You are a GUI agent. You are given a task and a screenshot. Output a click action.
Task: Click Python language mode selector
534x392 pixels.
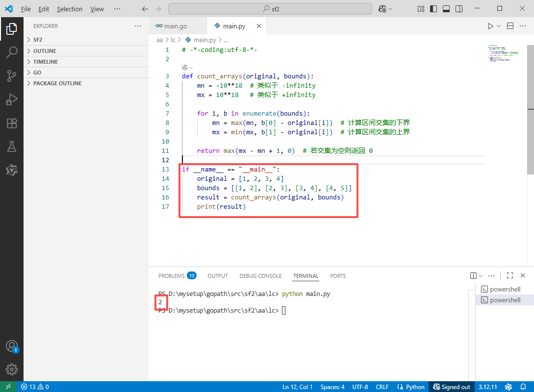[411, 387]
